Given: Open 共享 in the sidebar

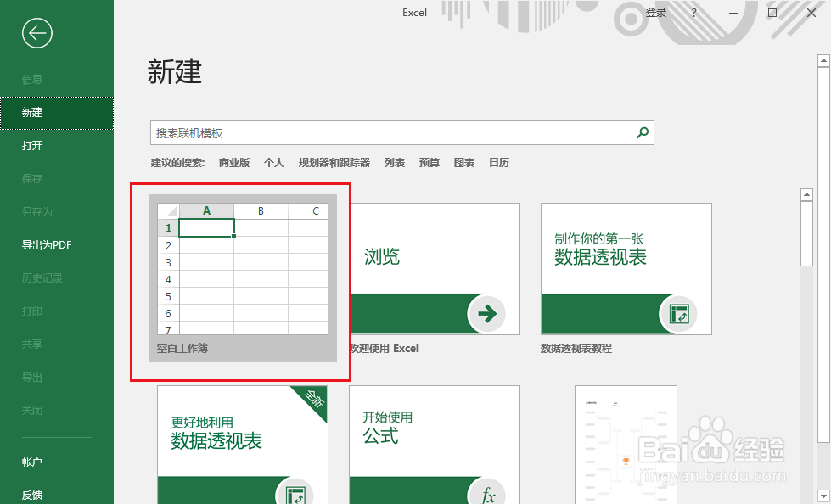Looking at the screenshot, I should pyautogui.click(x=31, y=344).
